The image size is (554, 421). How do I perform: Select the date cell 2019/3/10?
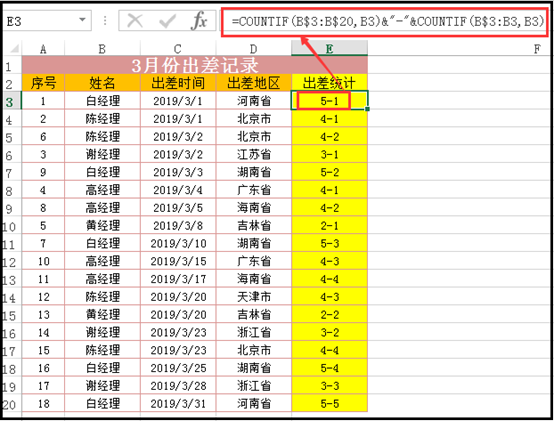178,243
